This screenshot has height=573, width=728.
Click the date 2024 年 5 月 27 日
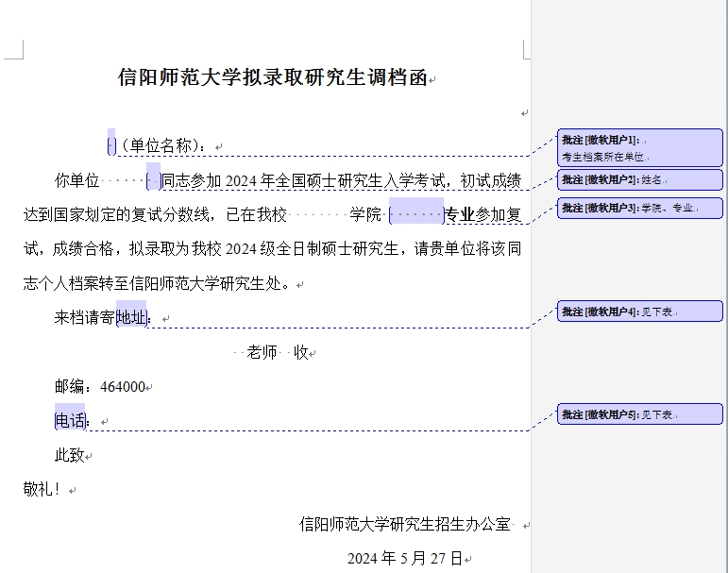pyautogui.click(x=405, y=558)
